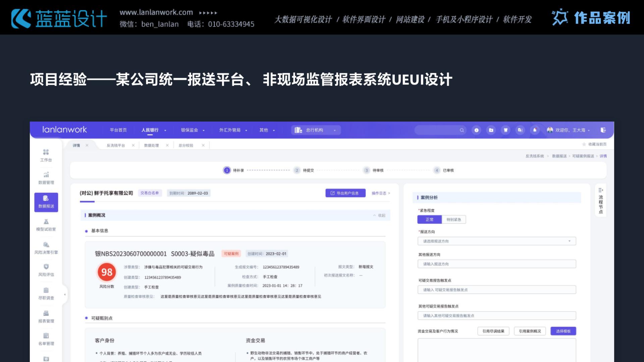Viewport: 644px width, 362px height.
Task: Collapse the 案例概况 section with 收起
Action: tap(379, 216)
